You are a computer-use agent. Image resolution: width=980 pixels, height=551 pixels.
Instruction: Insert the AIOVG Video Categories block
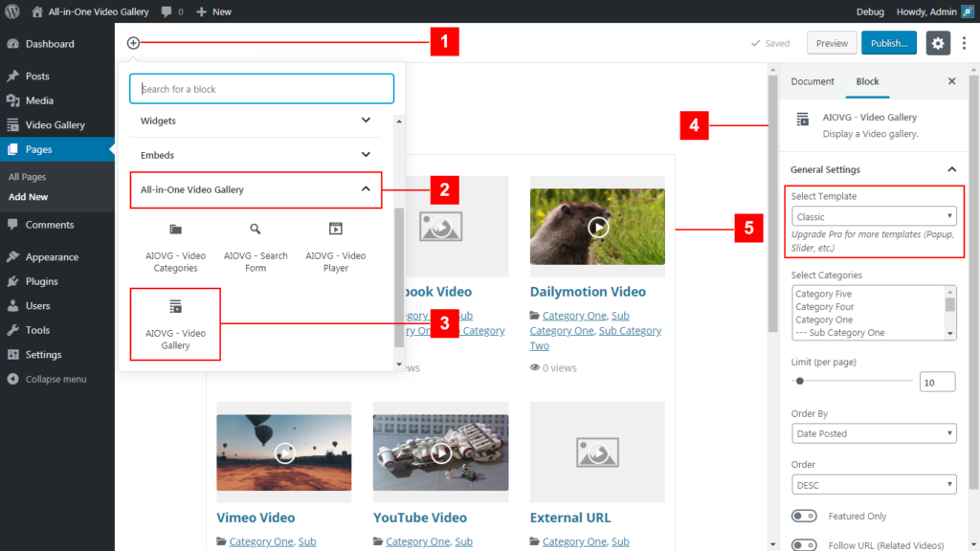click(x=175, y=246)
